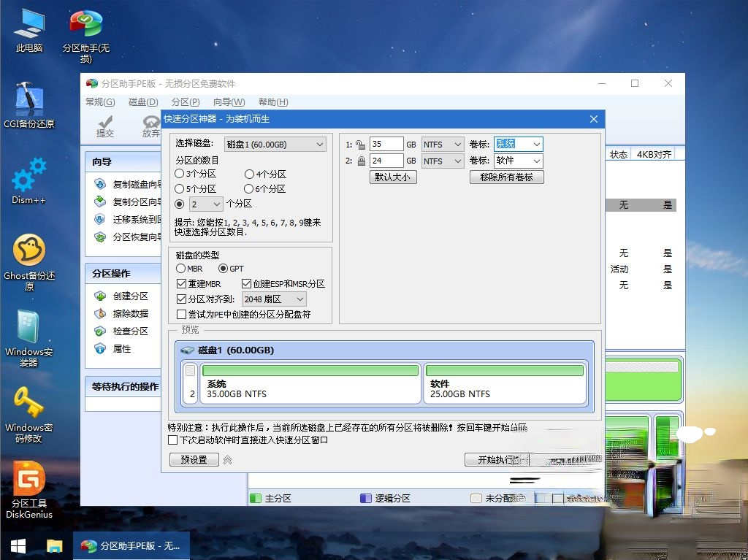Toggle the unlocked padlock for partition 1
748x560 pixels.
coord(361,145)
